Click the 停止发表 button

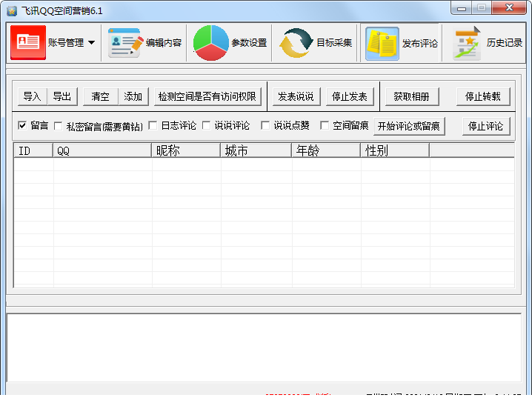350,97
